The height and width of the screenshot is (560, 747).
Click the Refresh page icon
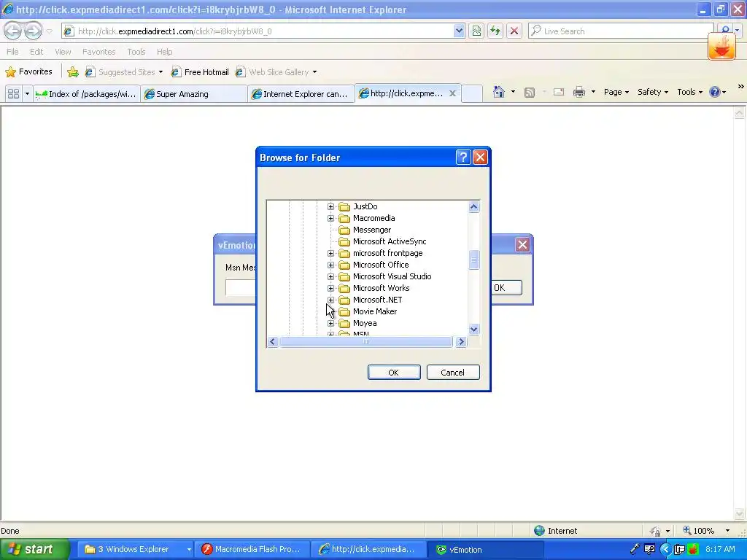pyautogui.click(x=495, y=31)
